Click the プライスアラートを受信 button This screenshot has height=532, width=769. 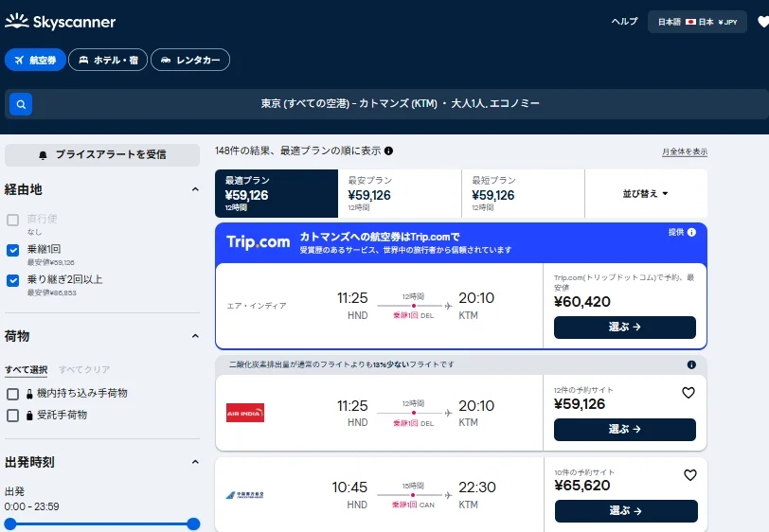point(102,155)
